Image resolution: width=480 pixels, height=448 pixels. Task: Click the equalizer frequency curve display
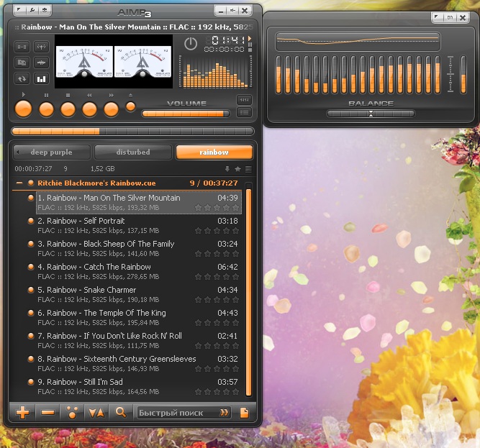coord(358,41)
